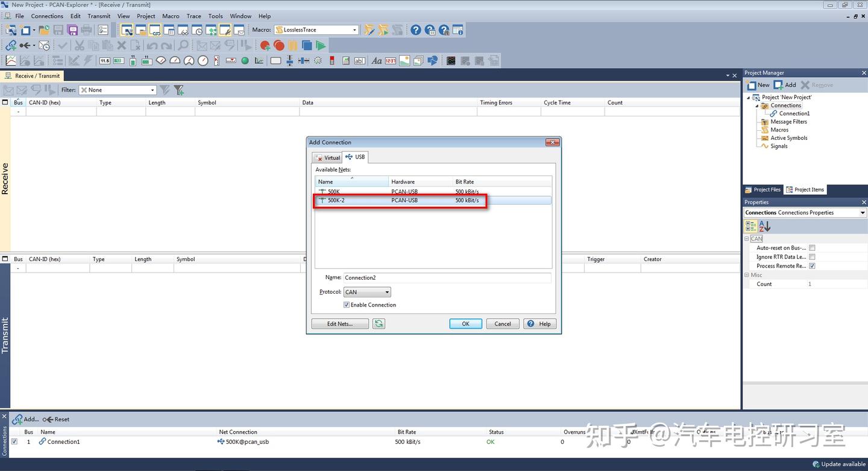This screenshot has width=868, height=471.
Task: Switch to the Virtual tab
Action: coord(328,157)
